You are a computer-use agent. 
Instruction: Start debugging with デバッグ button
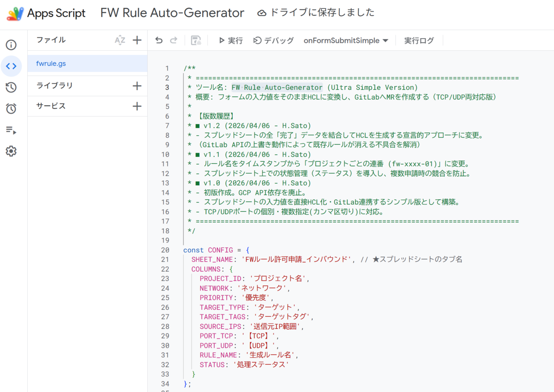pos(273,41)
